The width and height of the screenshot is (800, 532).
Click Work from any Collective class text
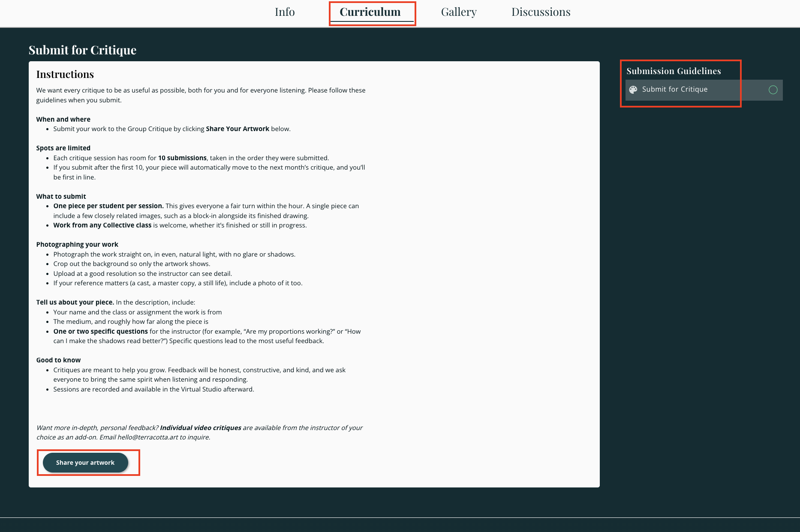coord(102,225)
